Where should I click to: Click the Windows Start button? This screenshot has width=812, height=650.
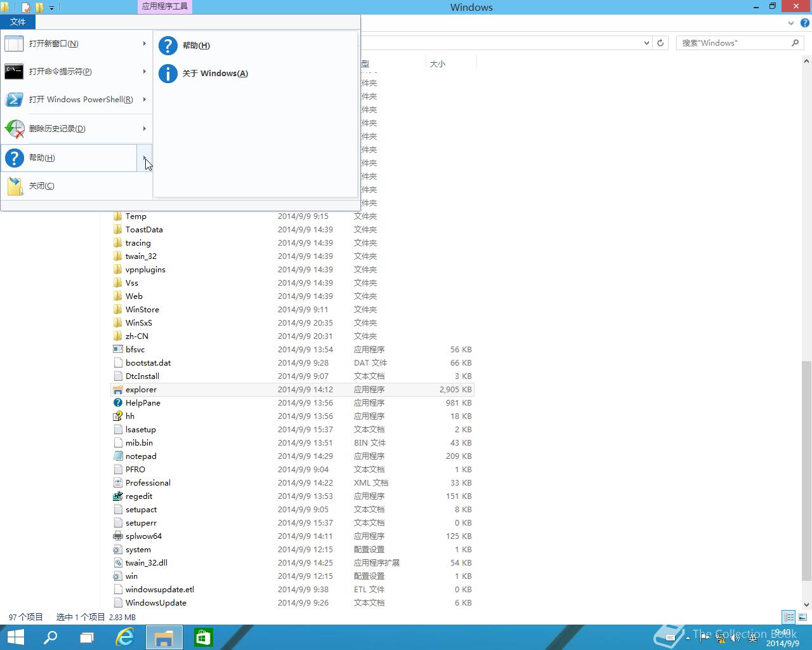(x=15, y=637)
